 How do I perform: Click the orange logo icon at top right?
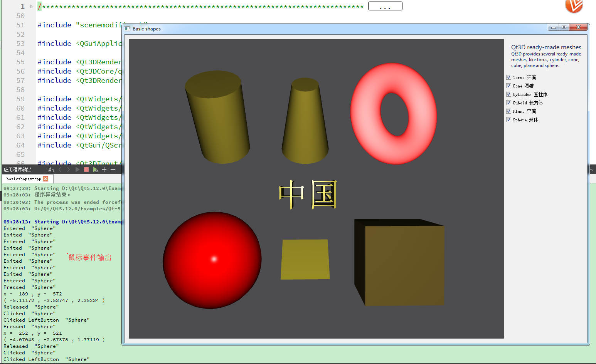pos(574,7)
